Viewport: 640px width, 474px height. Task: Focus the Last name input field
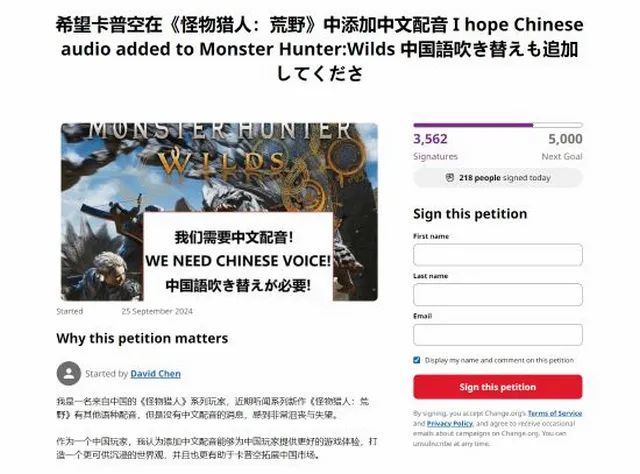click(498, 295)
